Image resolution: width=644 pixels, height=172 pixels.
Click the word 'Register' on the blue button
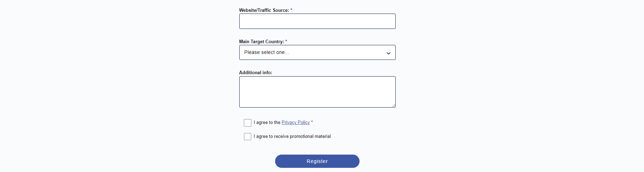click(x=317, y=161)
